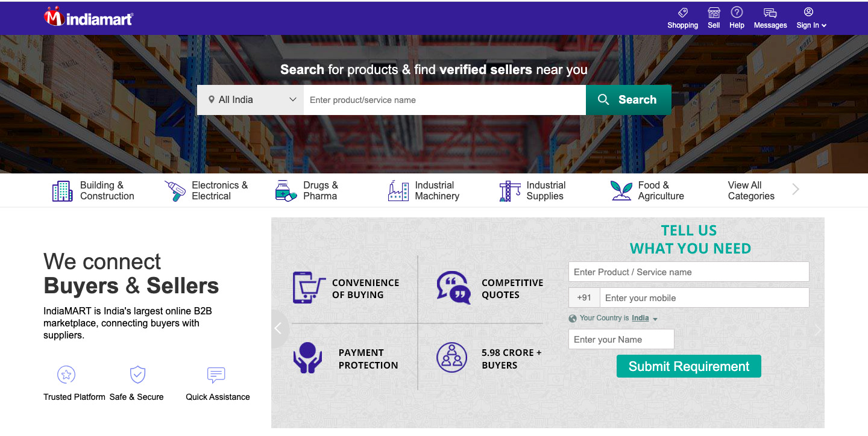Click the Help link text
This screenshot has width=868, height=436.
[737, 25]
